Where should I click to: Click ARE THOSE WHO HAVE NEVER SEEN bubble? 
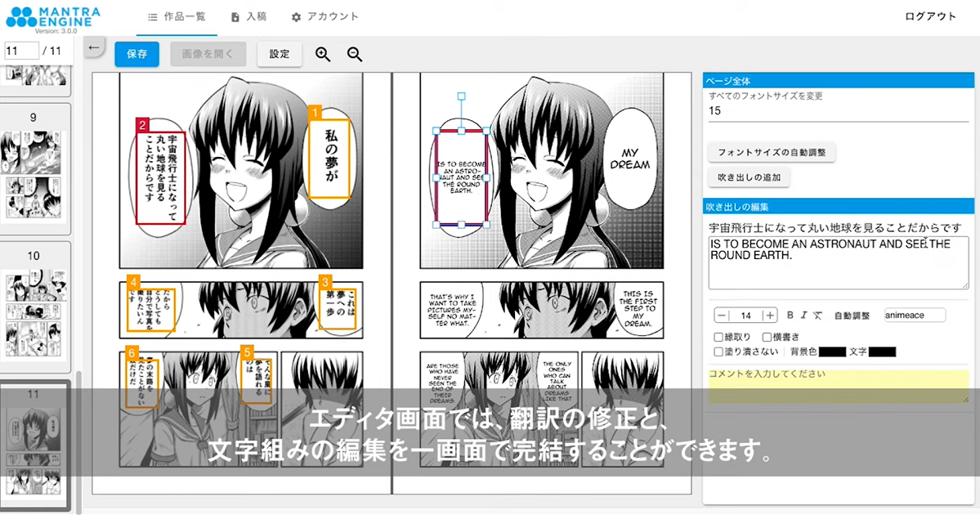tap(442, 383)
